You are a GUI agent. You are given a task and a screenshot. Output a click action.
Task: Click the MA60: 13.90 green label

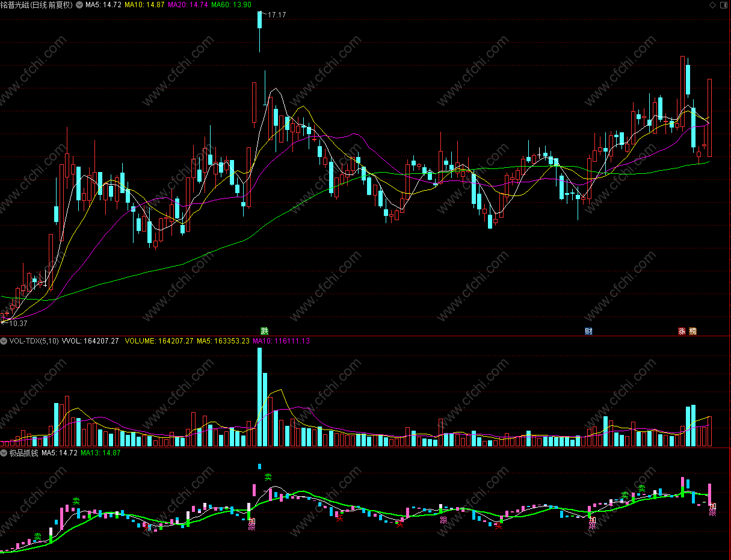(231, 5)
